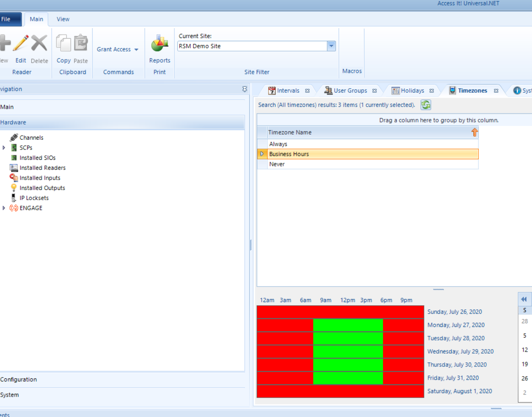Click the pin icon on Navigation panel

(245, 89)
